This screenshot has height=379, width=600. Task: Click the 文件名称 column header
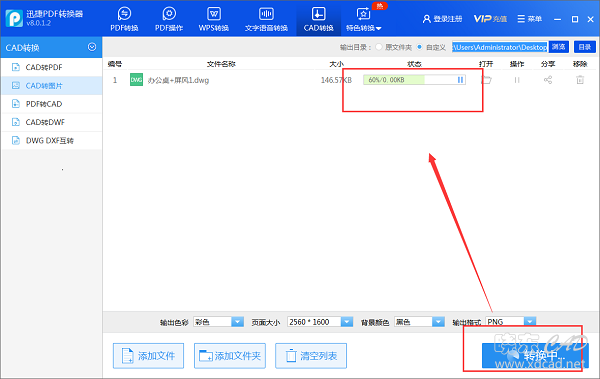click(x=221, y=64)
